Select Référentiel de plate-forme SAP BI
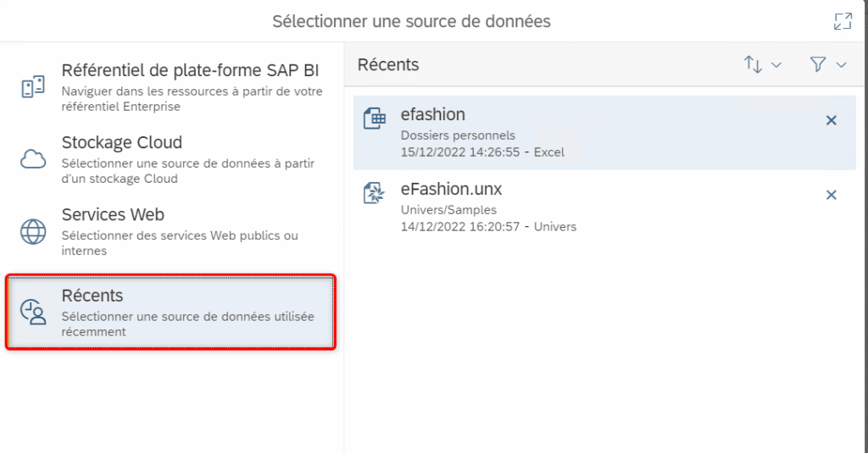Viewport: 868px width, 453px height. [171, 87]
